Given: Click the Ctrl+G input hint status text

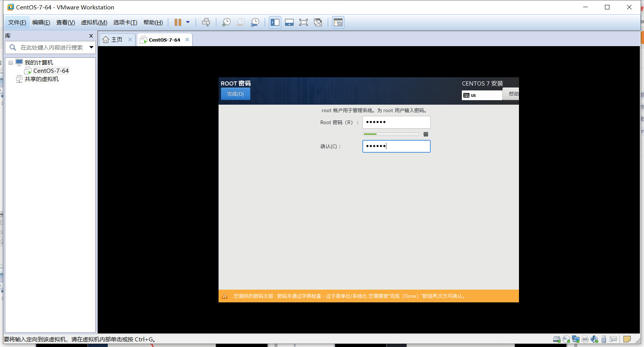Looking at the screenshot, I should (x=80, y=339).
